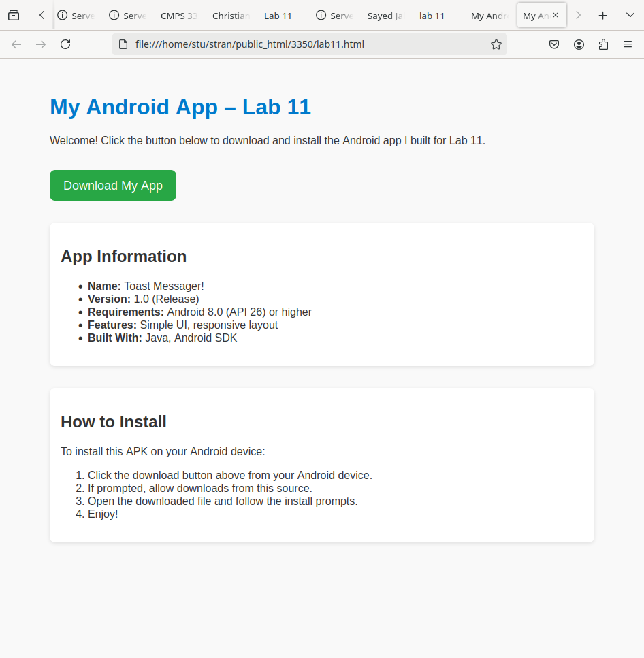Reload the current page
The width and height of the screenshot is (644, 658).
tap(65, 44)
